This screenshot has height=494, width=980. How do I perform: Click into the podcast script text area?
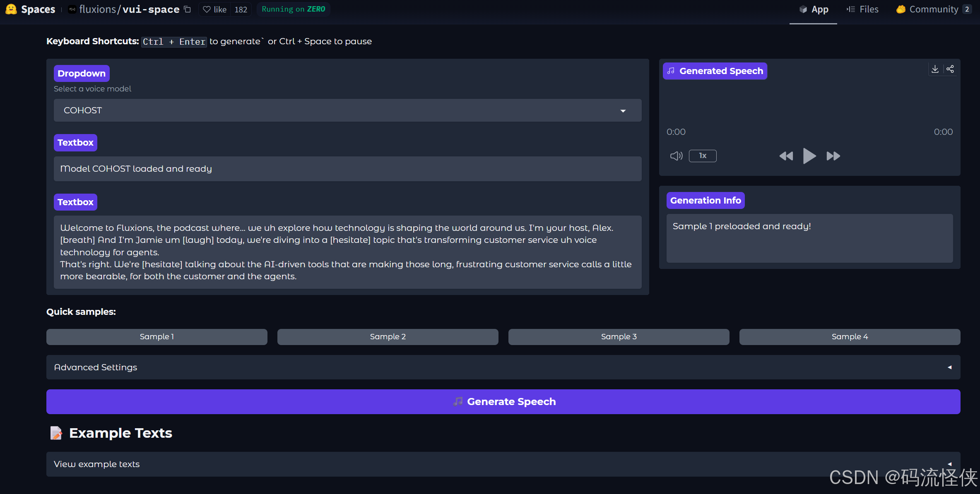point(347,252)
